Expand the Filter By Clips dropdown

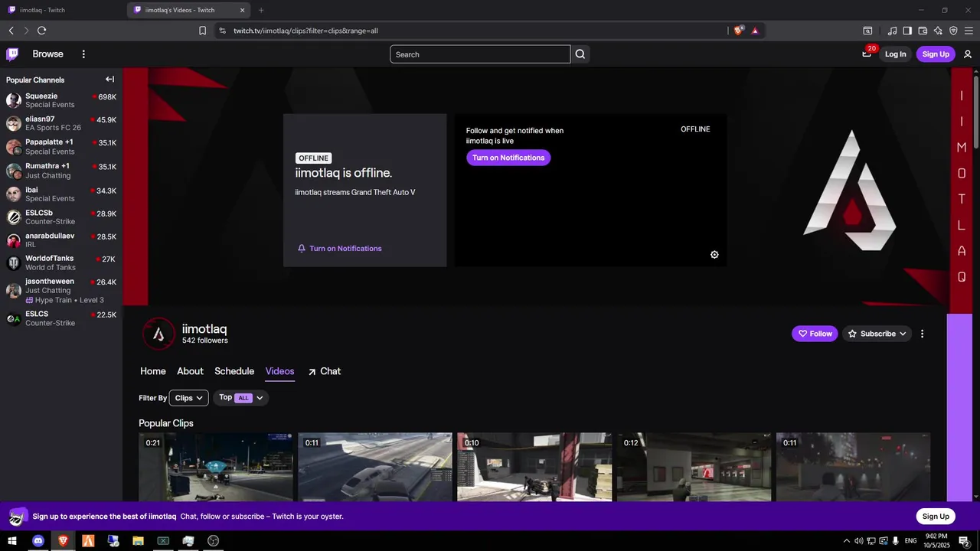pyautogui.click(x=188, y=398)
